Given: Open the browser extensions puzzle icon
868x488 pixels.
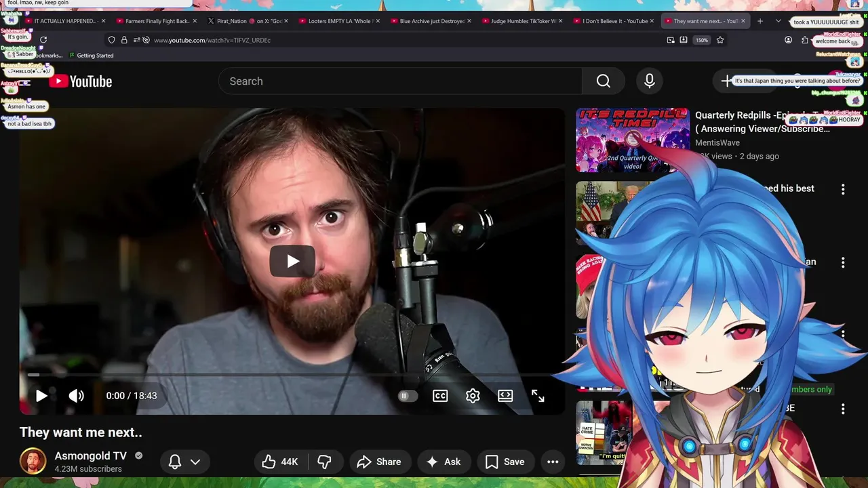Looking at the screenshot, I should click(x=805, y=40).
